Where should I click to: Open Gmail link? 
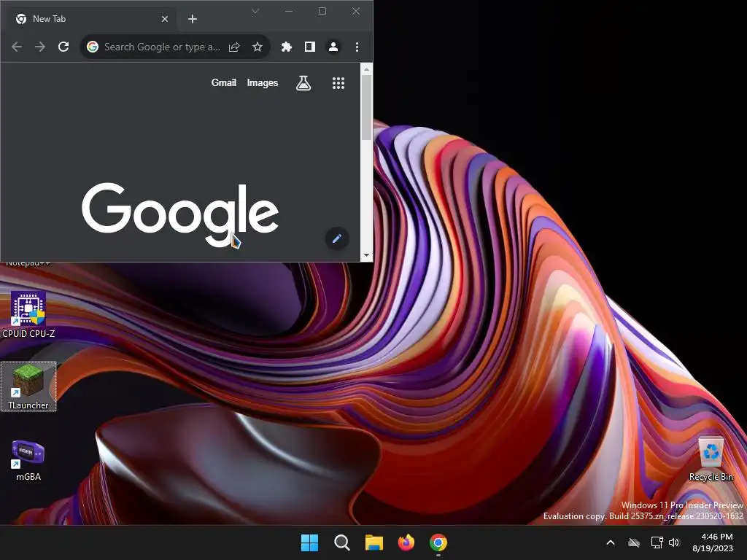pos(223,83)
